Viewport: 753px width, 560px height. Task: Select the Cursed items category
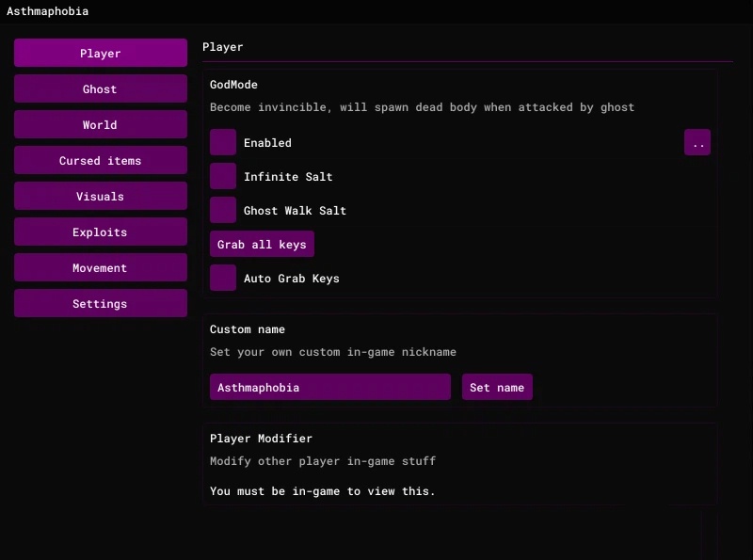pos(100,160)
